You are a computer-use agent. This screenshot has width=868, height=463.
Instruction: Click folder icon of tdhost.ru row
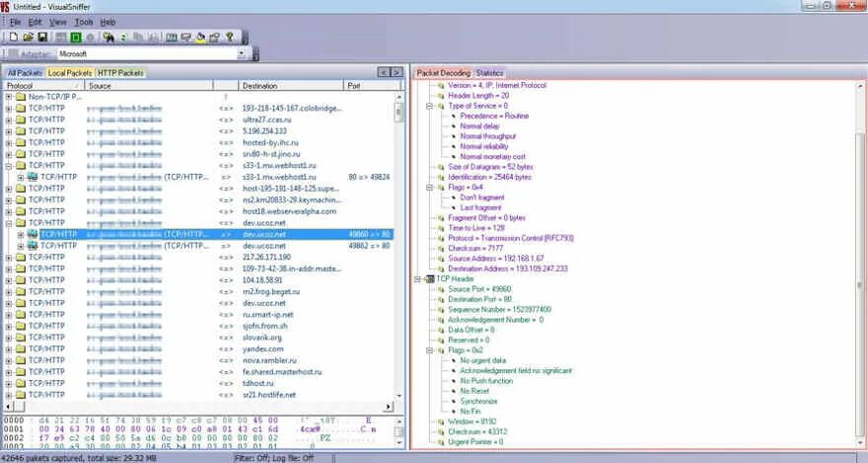(x=21, y=383)
